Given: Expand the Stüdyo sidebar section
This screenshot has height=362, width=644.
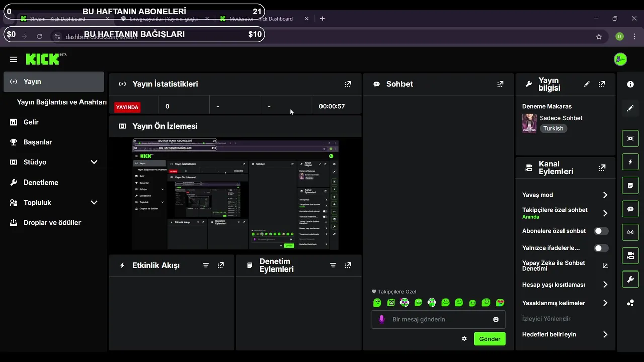Looking at the screenshot, I should coord(94,162).
